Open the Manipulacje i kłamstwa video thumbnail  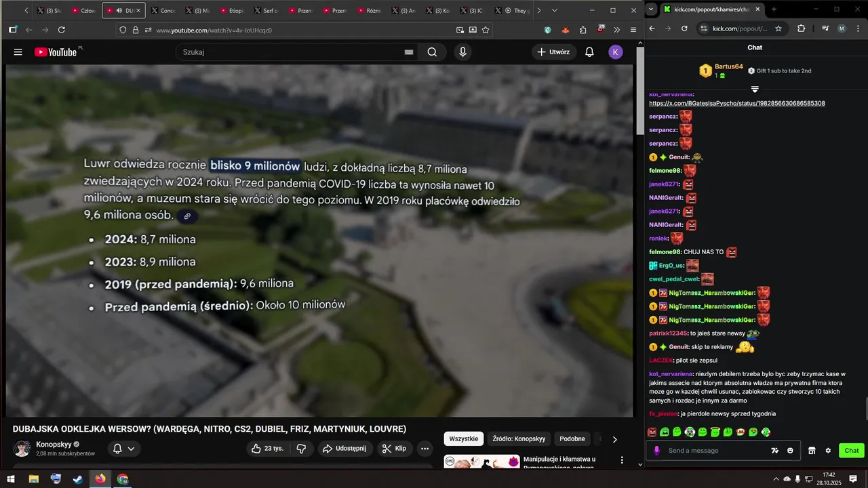click(x=481, y=462)
